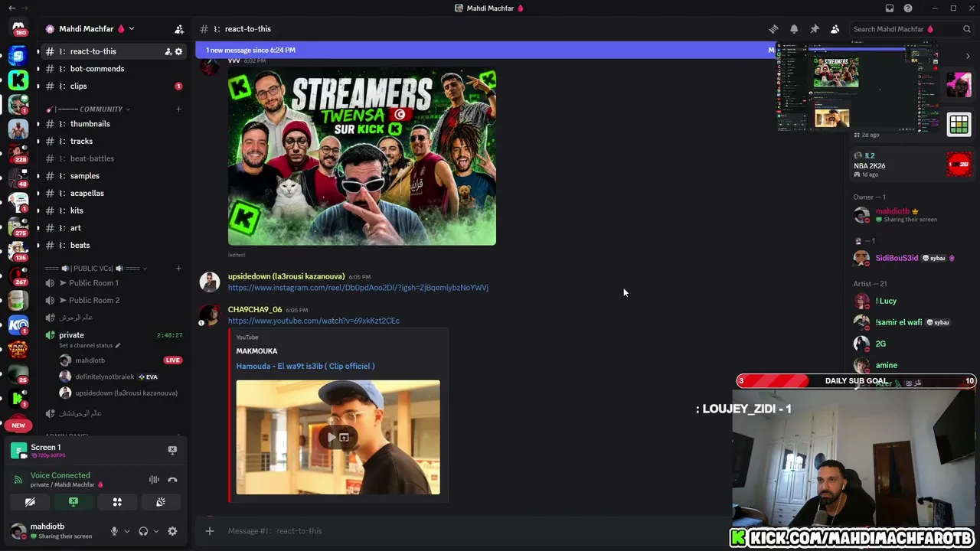980x551 pixels.
Task: Click the MAKMOUKA channel name in embed
Action: [x=256, y=351]
